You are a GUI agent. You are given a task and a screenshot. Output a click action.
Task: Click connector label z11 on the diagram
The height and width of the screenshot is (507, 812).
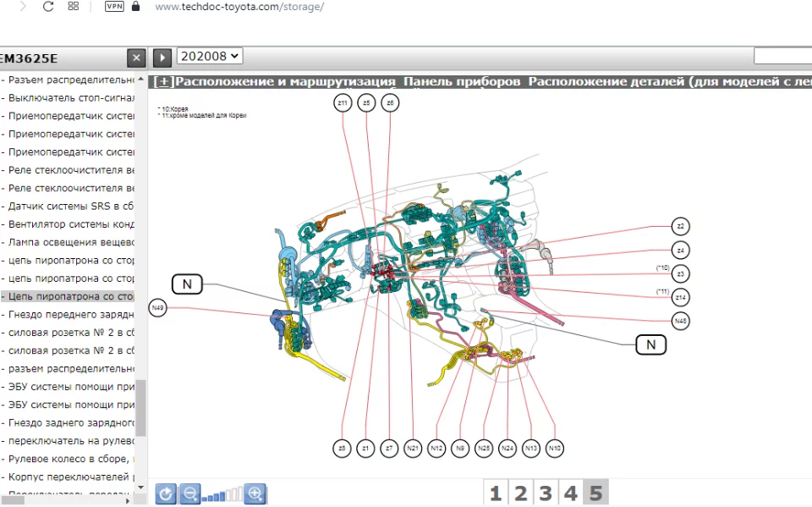click(x=343, y=103)
